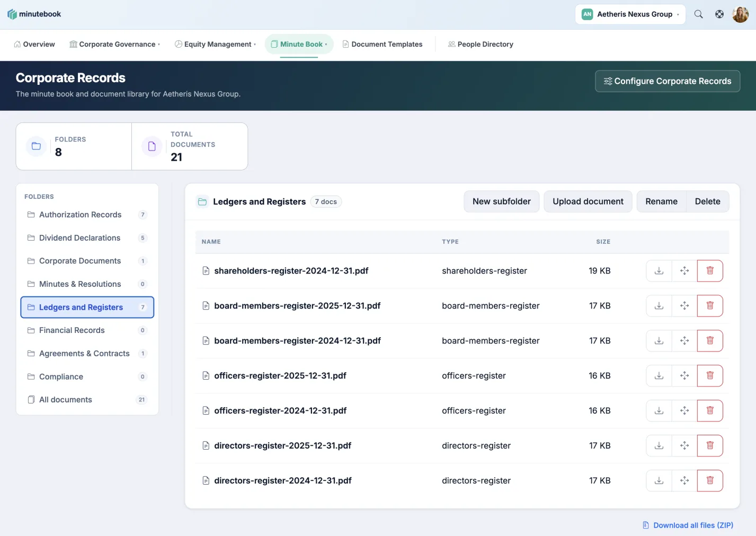756x536 pixels.
Task: Download officers-register-2025-12-31.pdf
Action: tap(659, 376)
